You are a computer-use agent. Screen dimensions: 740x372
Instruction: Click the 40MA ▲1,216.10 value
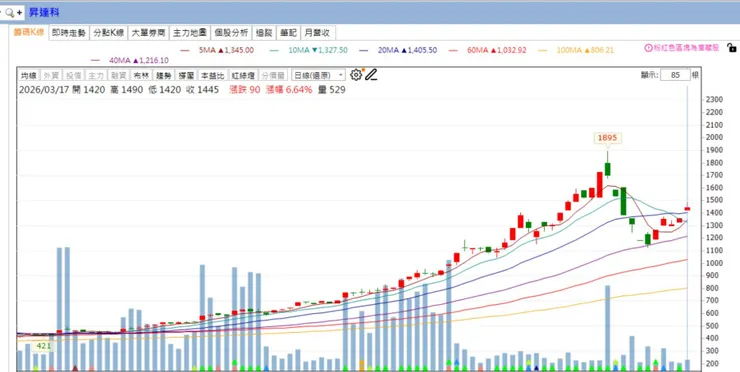139,60
